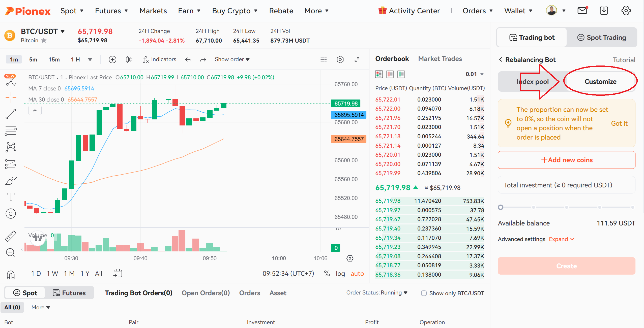Viewport: 644px width, 328px height.
Task: Select the crosshair cursor tool
Action: pyautogui.click(x=11, y=97)
